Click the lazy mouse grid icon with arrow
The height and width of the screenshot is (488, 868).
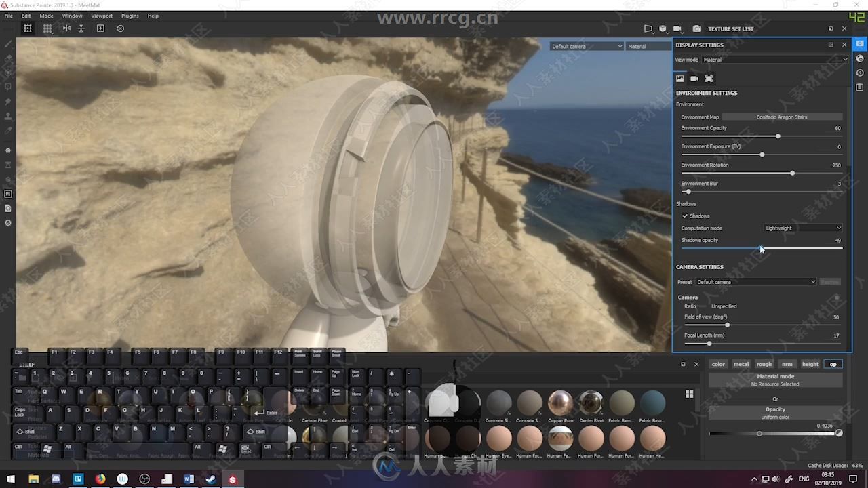point(47,28)
